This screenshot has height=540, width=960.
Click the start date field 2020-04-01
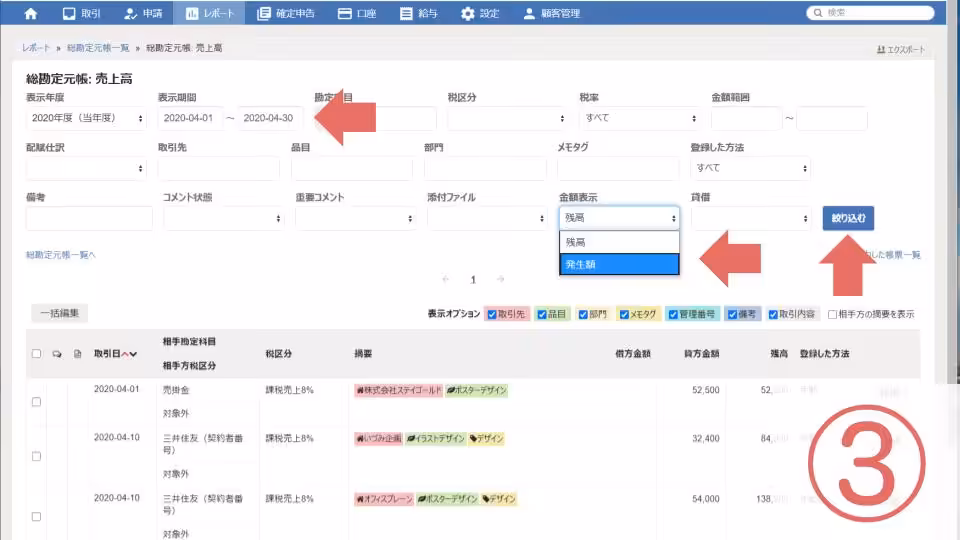[x=190, y=118]
